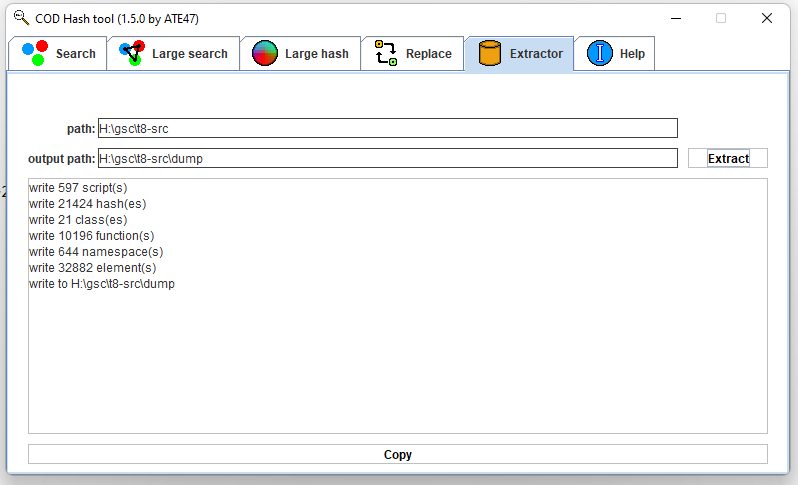
Task: Click the 'path:' label
Action: pyautogui.click(x=81, y=129)
